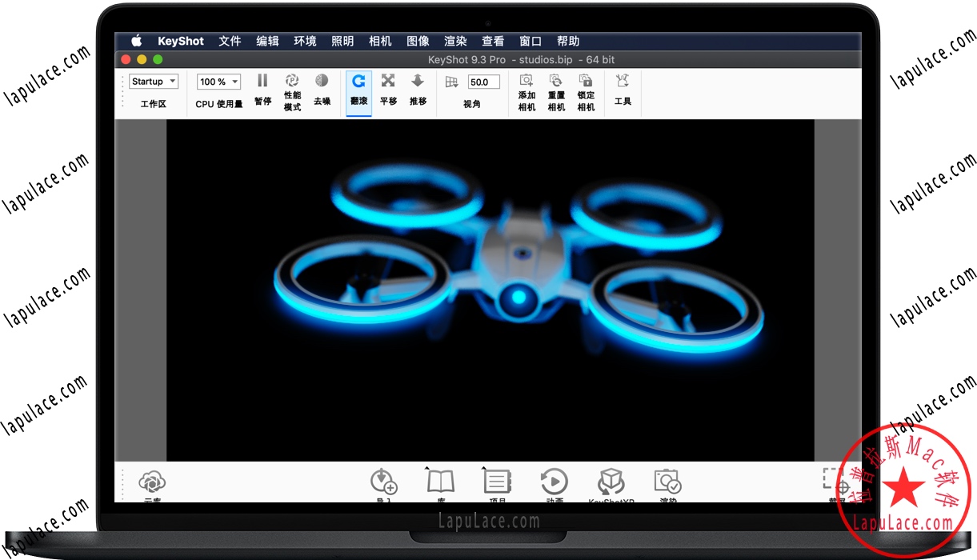Open the 渲染 menu in the menu bar
977x560 pixels.
(455, 42)
